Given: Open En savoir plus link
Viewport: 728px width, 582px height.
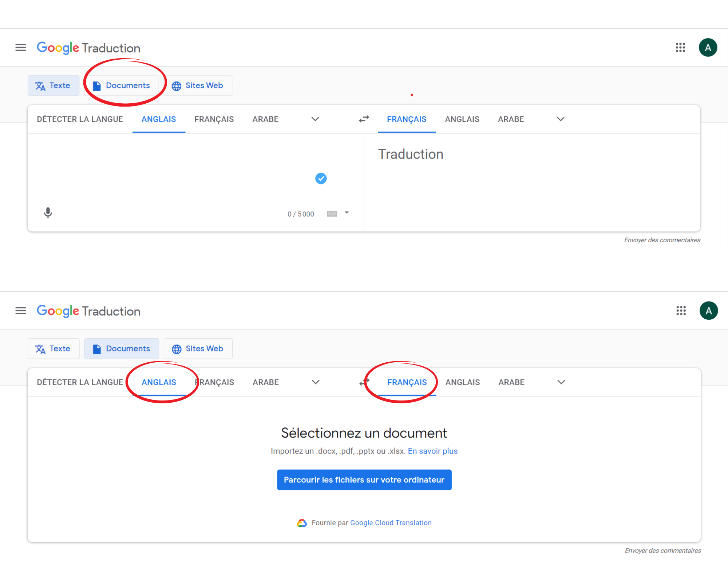Looking at the screenshot, I should pos(433,451).
